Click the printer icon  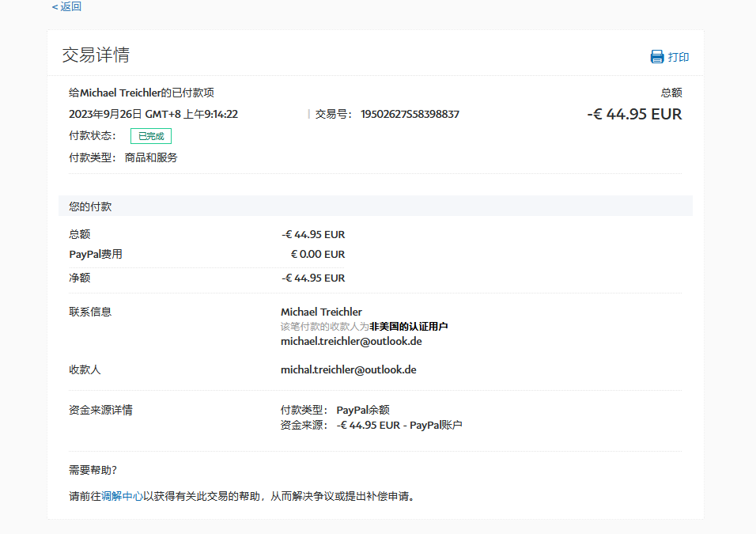[x=656, y=57]
